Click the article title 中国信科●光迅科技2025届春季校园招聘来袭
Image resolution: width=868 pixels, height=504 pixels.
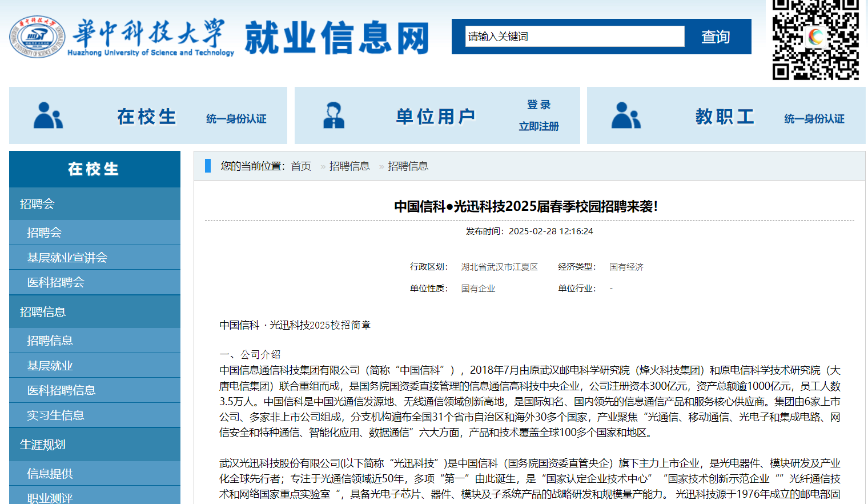tap(526, 206)
